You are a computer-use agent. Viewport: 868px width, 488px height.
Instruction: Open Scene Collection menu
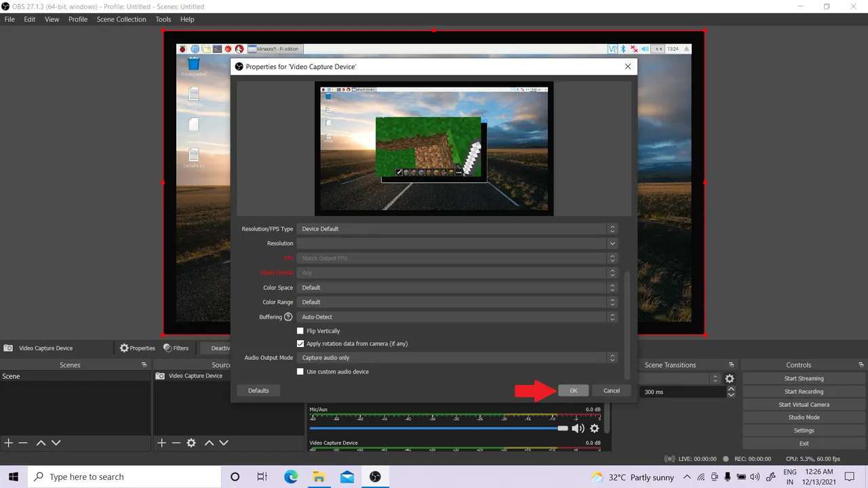(x=121, y=19)
